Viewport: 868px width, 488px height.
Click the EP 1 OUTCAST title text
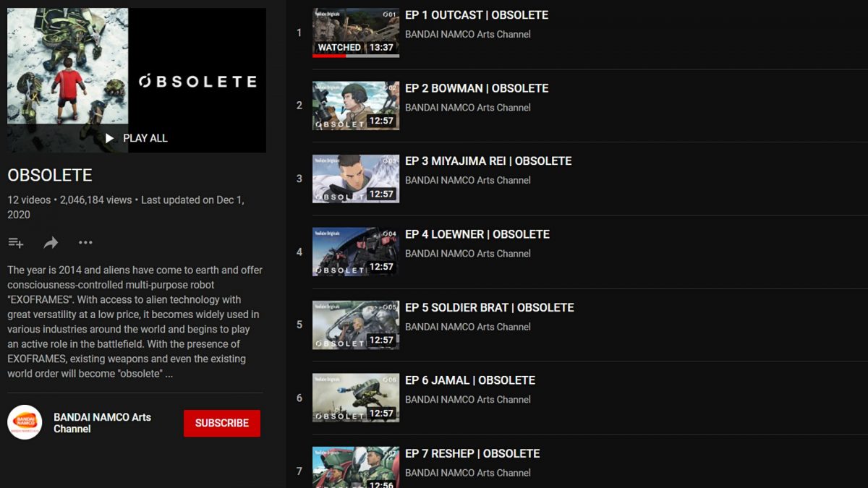pos(477,15)
